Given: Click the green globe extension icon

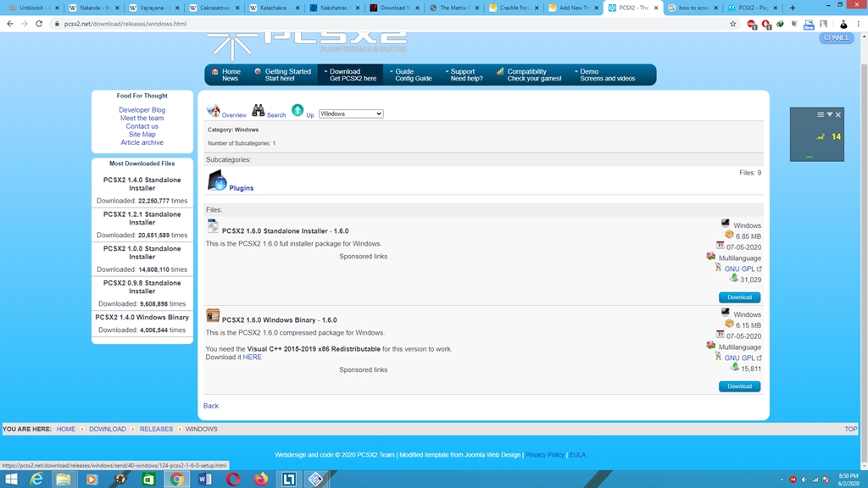Looking at the screenshot, I should (780, 24).
